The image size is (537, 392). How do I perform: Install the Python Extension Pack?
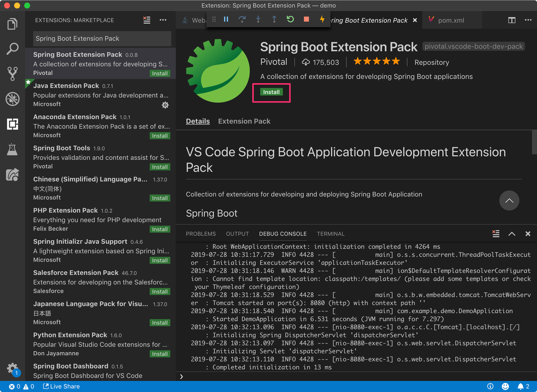pos(160,354)
